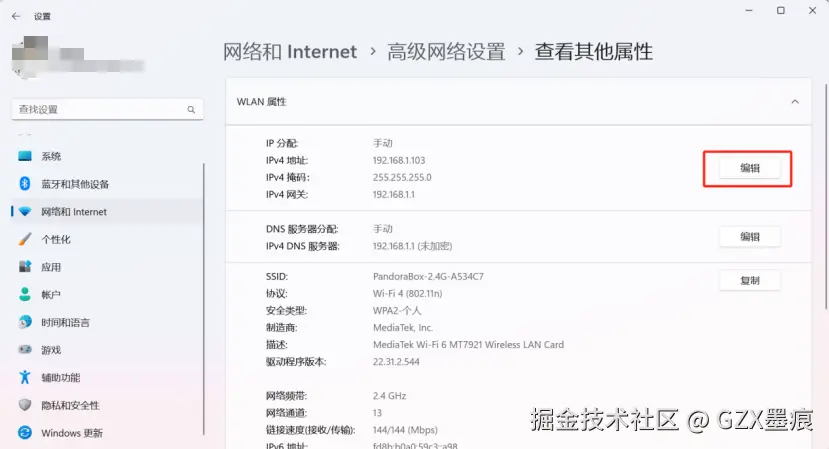Click the subnet mask 255.255.255.0
The width and height of the screenshot is (829, 449).
402,177
